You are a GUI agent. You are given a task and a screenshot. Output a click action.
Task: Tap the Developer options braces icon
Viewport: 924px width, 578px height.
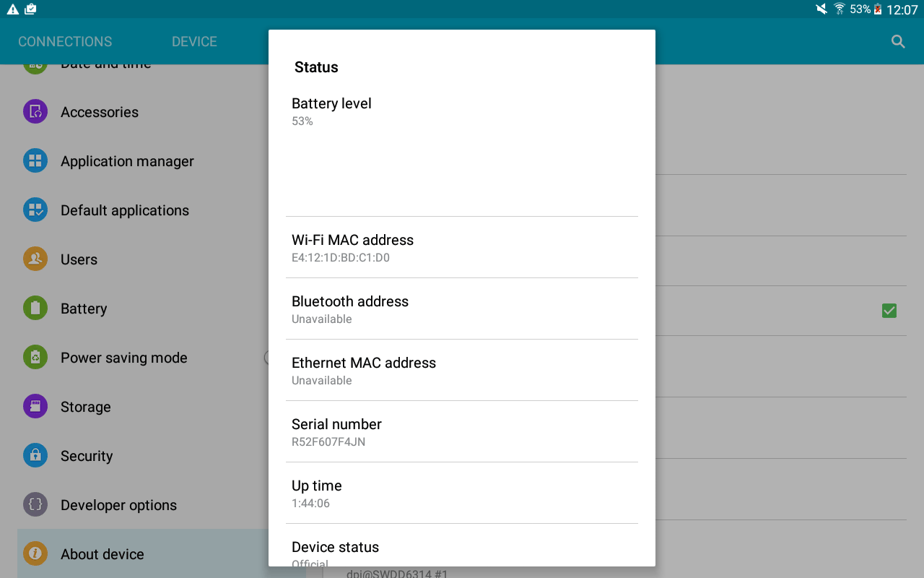click(x=35, y=504)
